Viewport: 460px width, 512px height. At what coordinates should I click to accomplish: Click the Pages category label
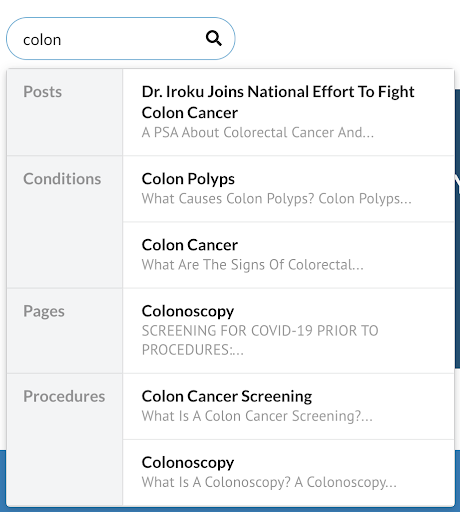(44, 311)
